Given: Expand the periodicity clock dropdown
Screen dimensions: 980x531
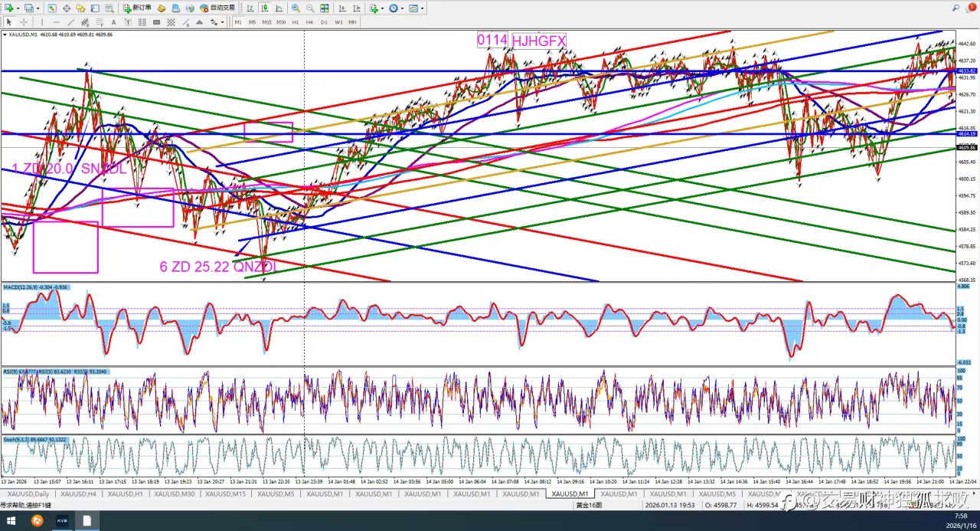Looking at the screenshot, I should click(x=403, y=8).
